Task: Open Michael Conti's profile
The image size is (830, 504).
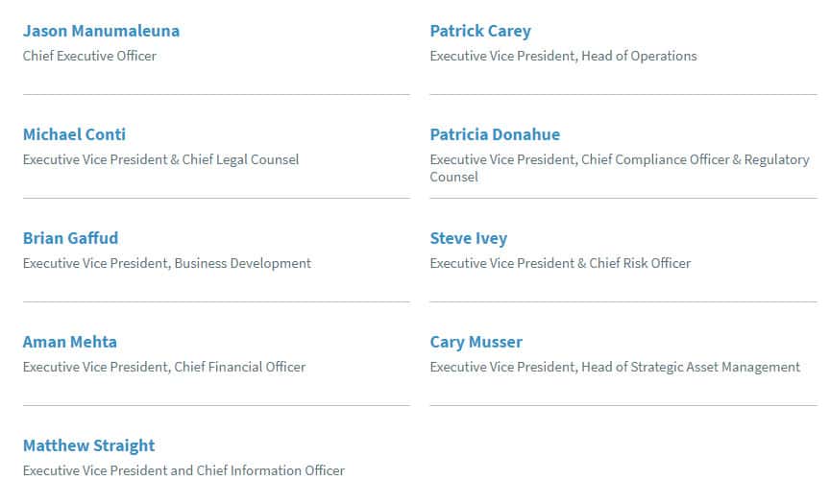Action: (x=74, y=134)
